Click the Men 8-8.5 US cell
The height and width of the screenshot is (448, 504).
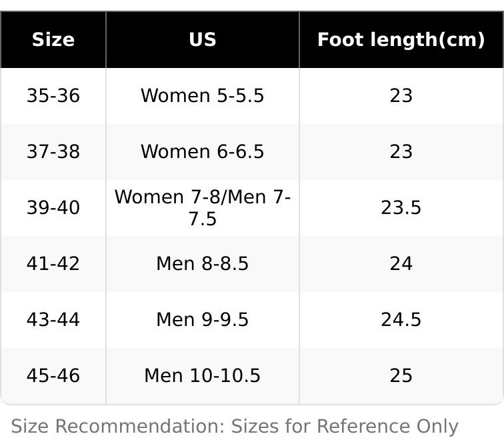pyautogui.click(x=203, y=264)
